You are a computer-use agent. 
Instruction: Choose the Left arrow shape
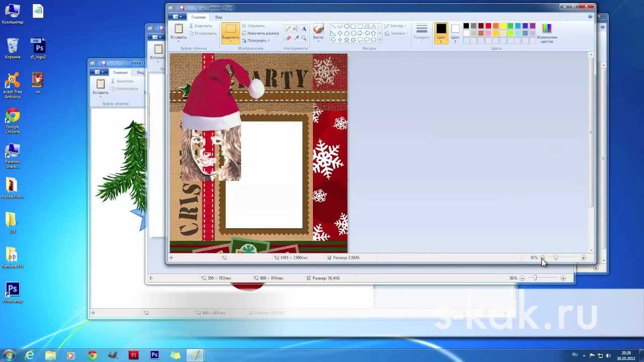tap(367, 33)
